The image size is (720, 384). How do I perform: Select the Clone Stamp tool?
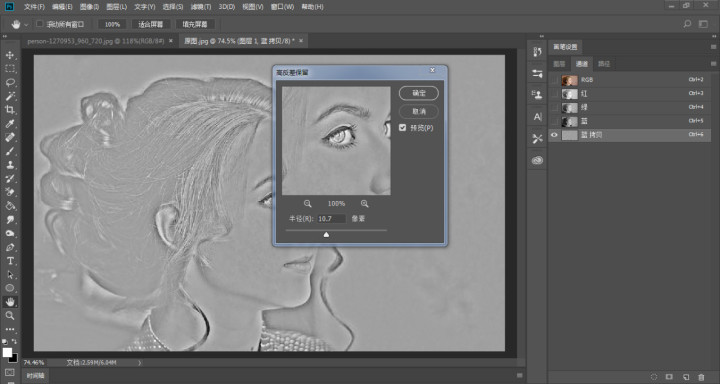(x=10, y=165)
